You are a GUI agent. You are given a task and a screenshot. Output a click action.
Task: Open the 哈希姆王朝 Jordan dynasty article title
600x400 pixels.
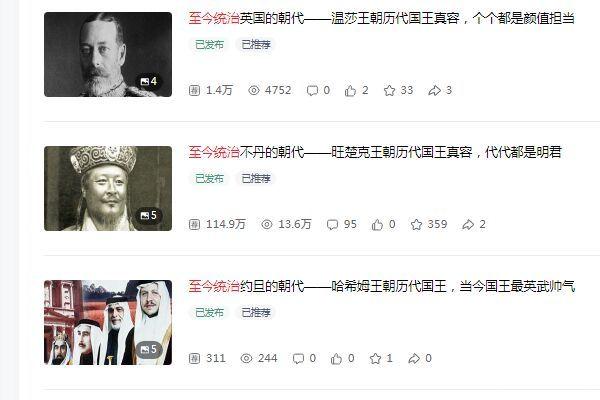(x=382, y=286)
